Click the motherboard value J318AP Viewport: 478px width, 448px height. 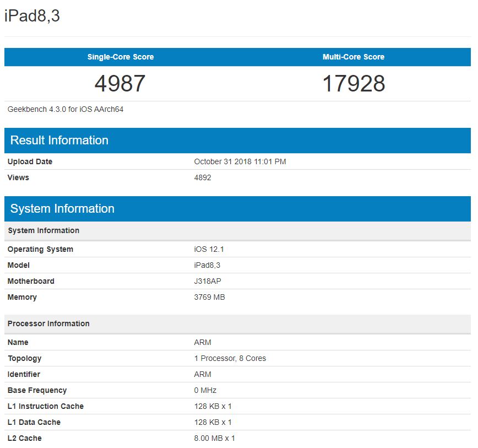208,281
